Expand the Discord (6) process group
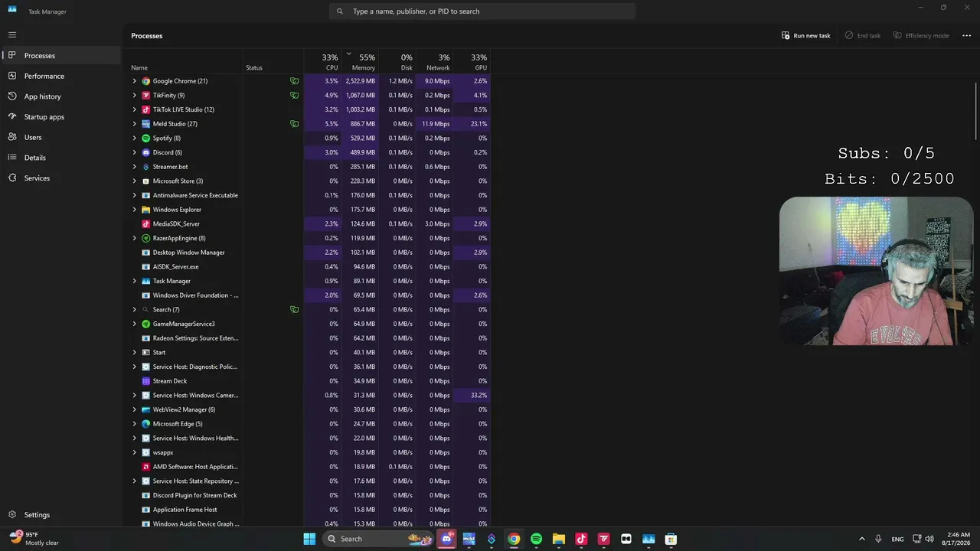The image size is (980, 551). (134, 152)
